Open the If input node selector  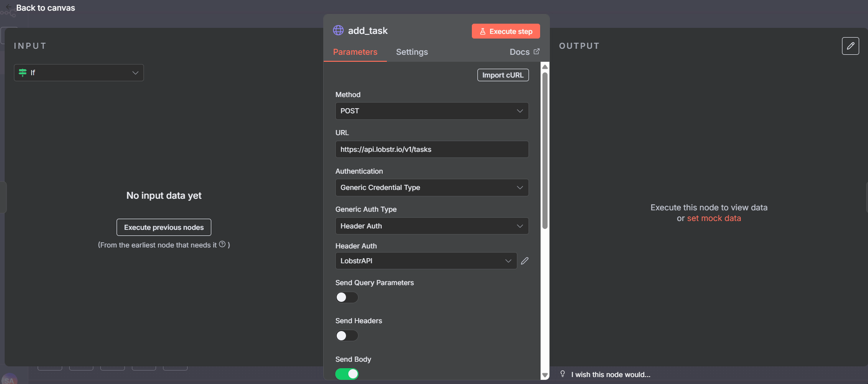point(79,72)
